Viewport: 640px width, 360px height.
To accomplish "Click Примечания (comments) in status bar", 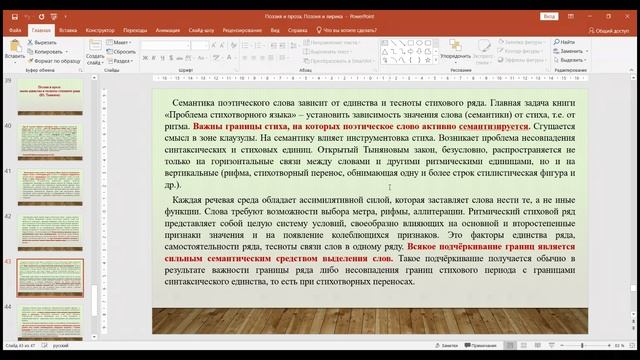I will pyautogui.click(x=480, y=345).
